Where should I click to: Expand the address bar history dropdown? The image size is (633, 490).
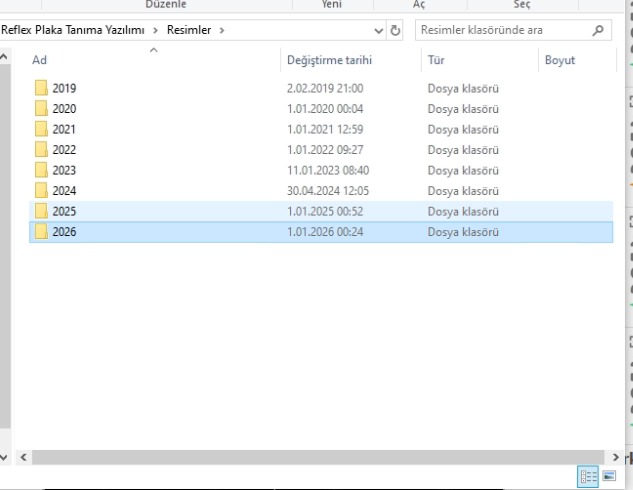point(378,31)
